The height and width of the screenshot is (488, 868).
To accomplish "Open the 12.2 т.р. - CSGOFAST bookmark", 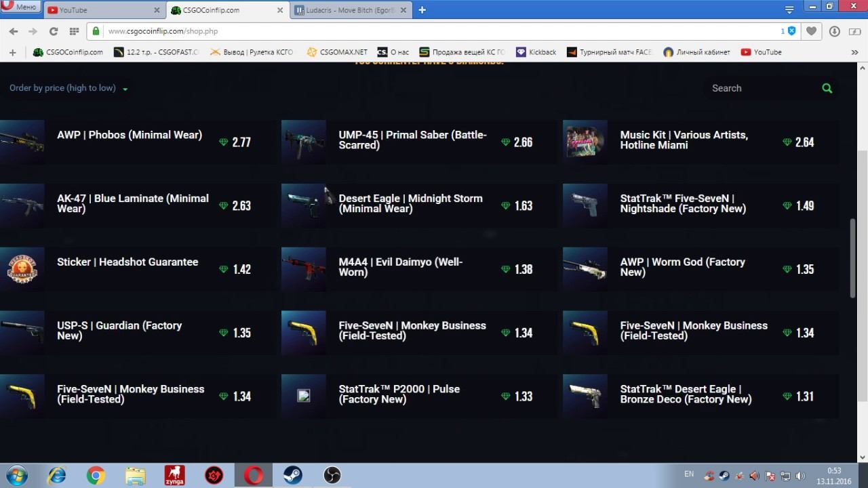I will [156, 52].
